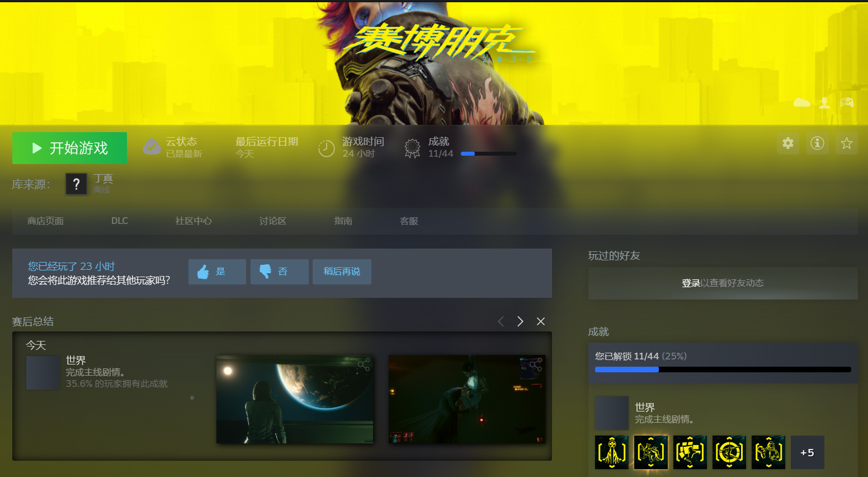
Task: Switch to the 讨论区 tab
Action: pos(273,221)
